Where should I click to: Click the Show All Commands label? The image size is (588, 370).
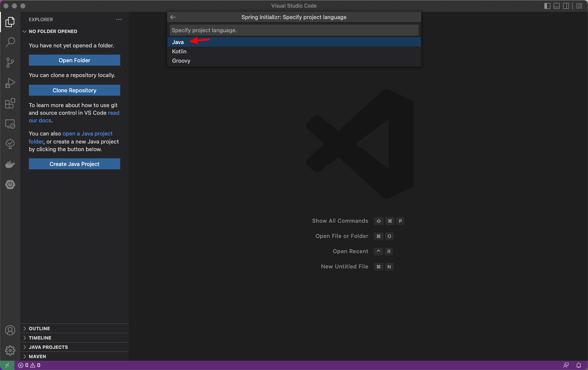pos(340,221)
